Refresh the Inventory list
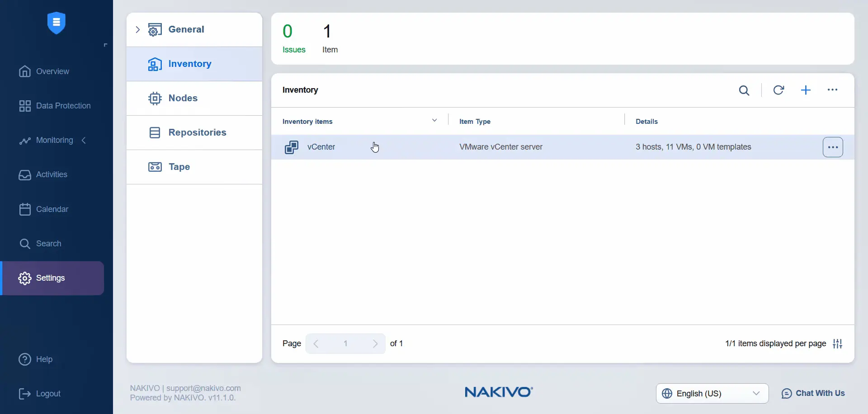Screen dimensions: 868x414 coord(779,90)
